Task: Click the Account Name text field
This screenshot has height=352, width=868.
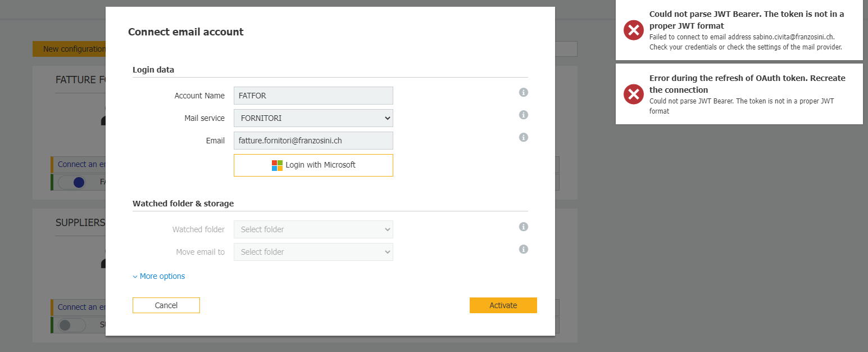Action: pos(313,96)
